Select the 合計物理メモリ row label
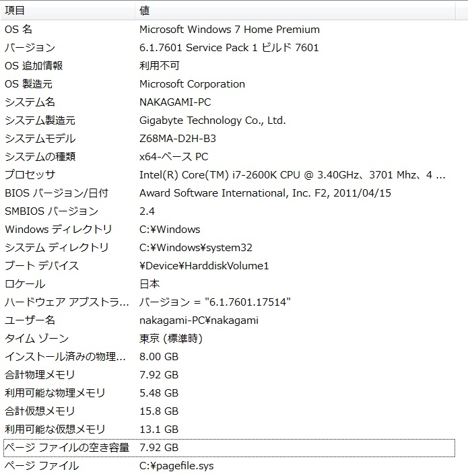Image resolution: width=468 pixels, height=476 pixels. click(40, 375)
